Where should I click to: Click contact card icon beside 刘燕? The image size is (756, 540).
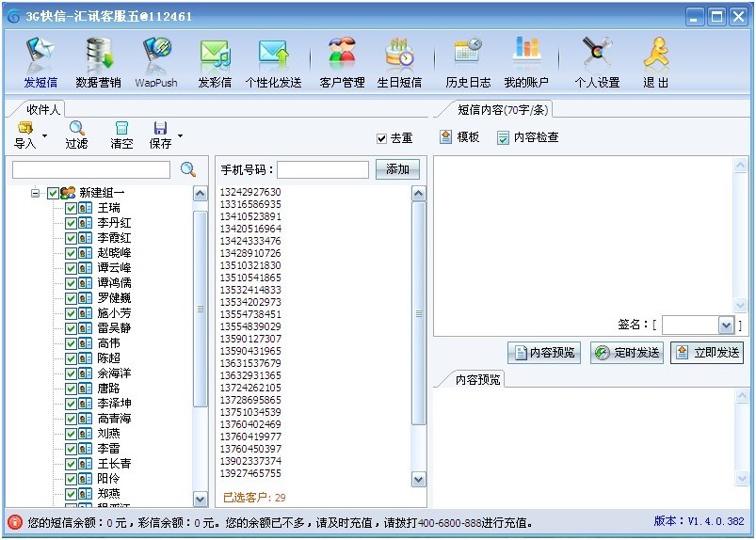tap(85, 434)
